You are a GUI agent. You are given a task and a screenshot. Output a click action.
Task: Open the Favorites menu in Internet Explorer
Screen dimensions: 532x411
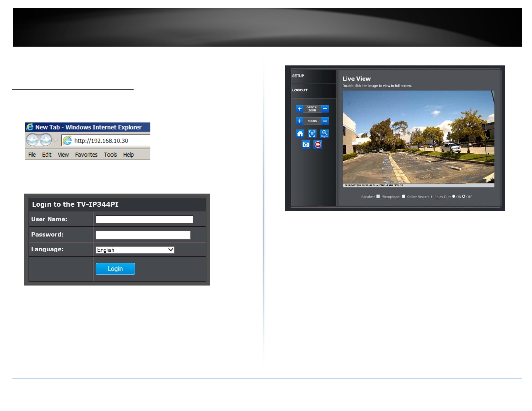[86, 155]
